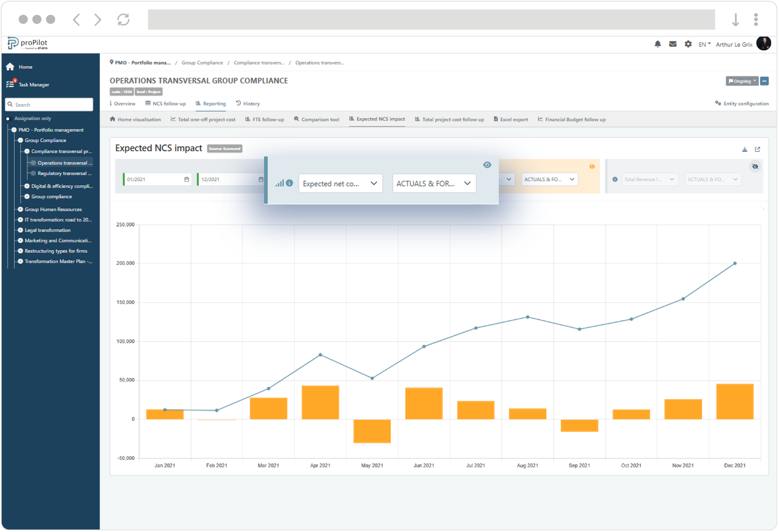Viewport: 779px width, 532px height.
Task: Open the ACTUALS & FOR... dropdown
Action: [x=434, y=184]
